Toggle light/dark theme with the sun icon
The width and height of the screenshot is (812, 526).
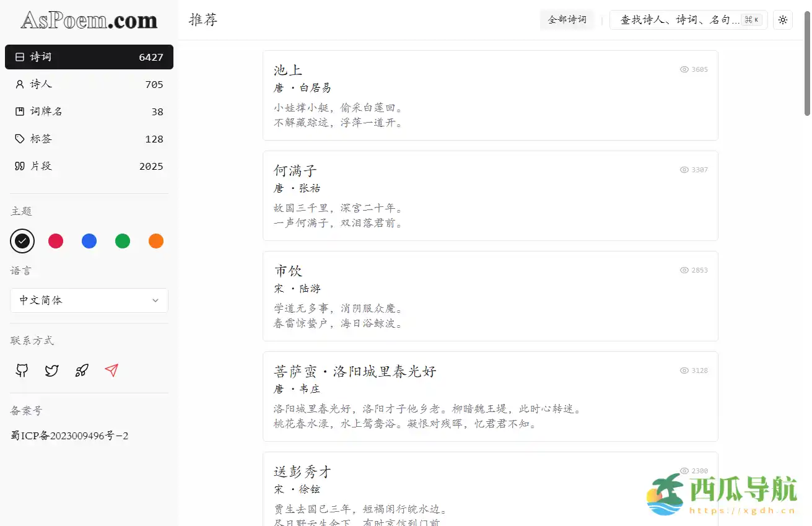tap(782, 20)
